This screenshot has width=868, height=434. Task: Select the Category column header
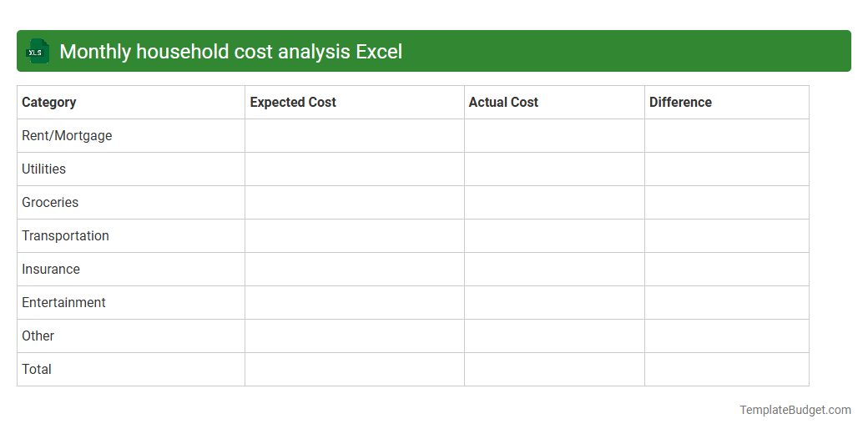[x=131, y=103]
